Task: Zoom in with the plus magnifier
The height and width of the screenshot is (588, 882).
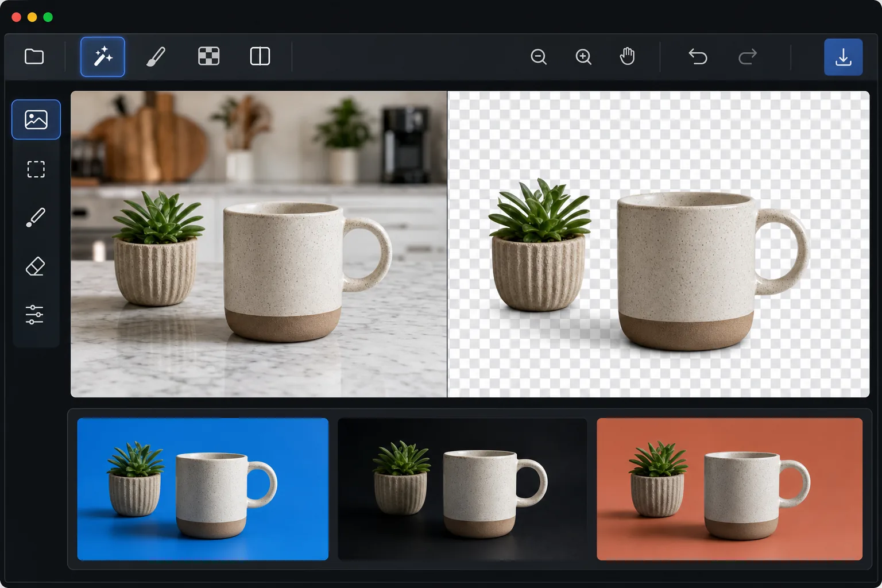Action: point(583,56)
